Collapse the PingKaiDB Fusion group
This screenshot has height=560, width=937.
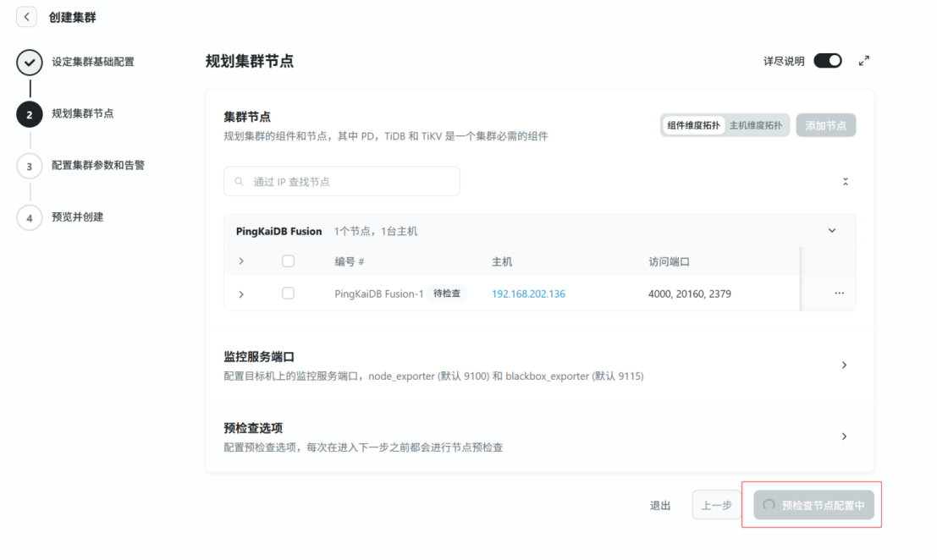pyautogui.click(x=831, y=231)
